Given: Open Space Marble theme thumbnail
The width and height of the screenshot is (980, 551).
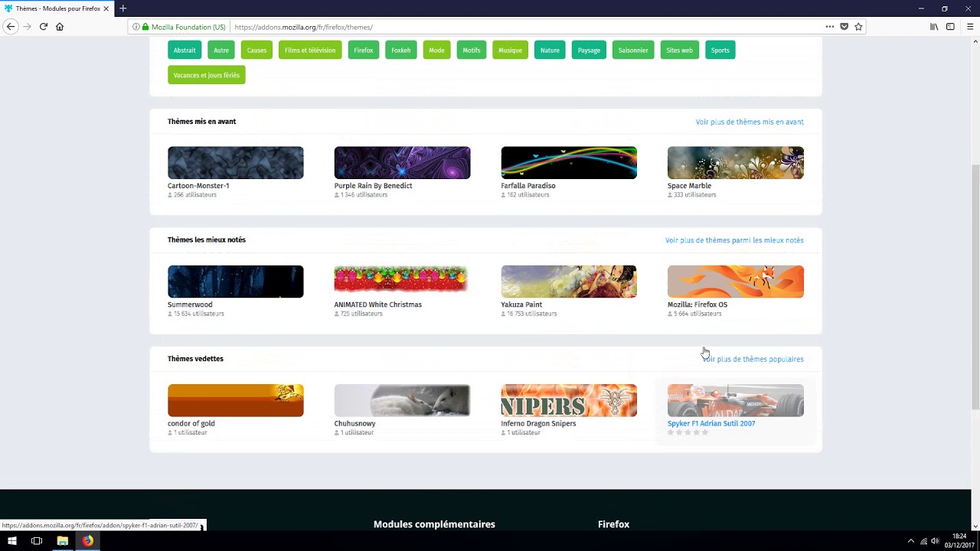Looking at the screenshot, I should (x=736, y=162).
